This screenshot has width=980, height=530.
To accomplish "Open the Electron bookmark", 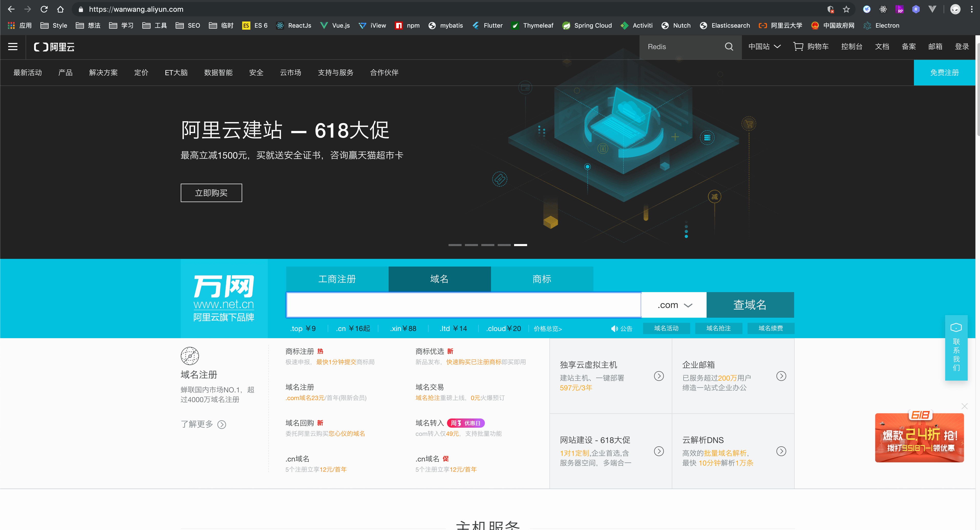I will click(x=881, y=26).
